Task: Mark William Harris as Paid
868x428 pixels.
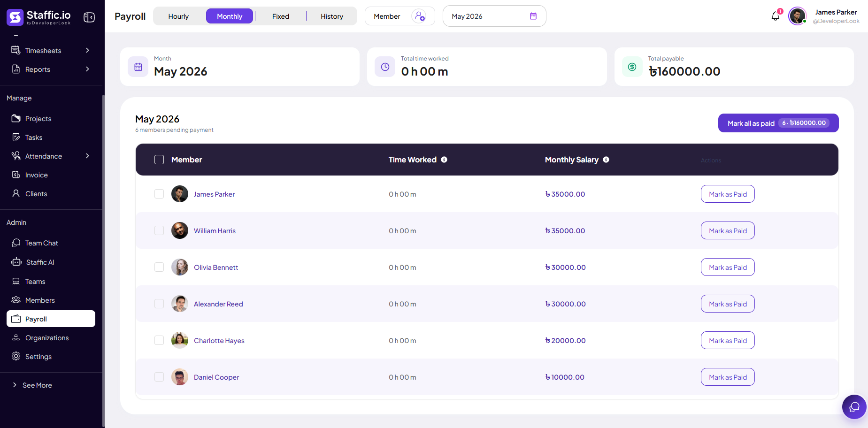Action: pos(728,230)
